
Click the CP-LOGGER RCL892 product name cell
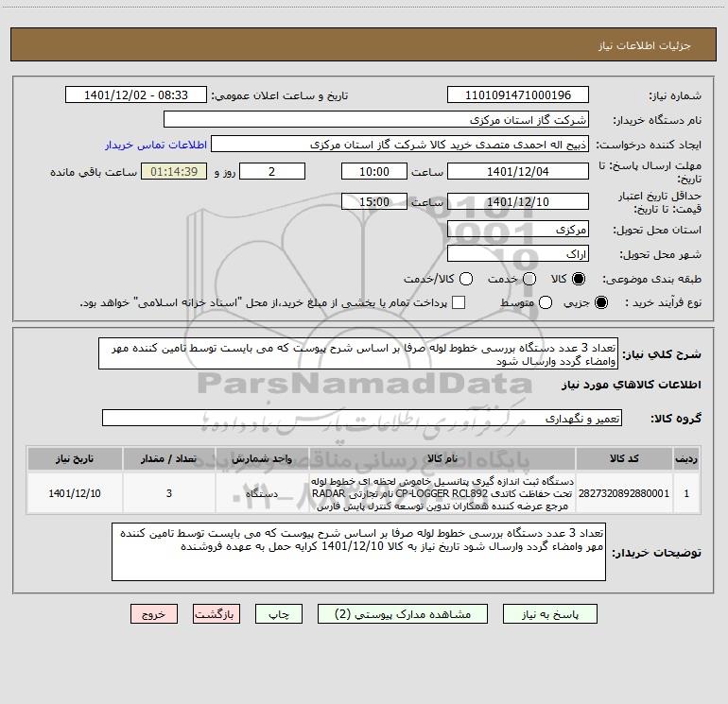(442, 493)
